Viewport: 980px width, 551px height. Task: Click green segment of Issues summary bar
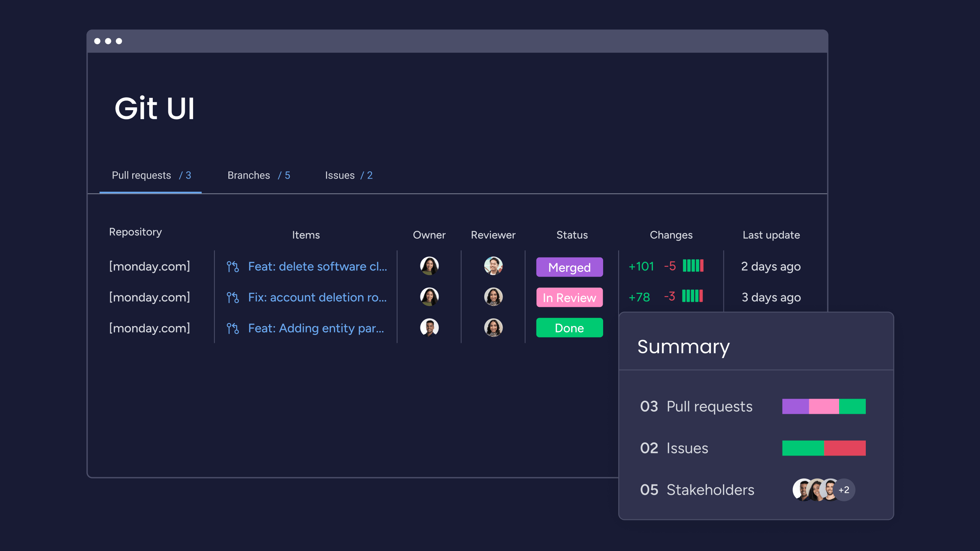(803, 448)
